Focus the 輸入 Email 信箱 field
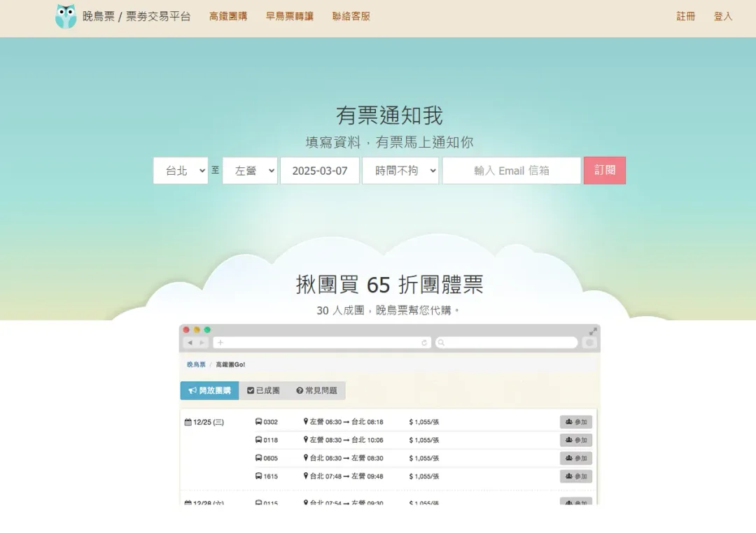 coord(512,171)
